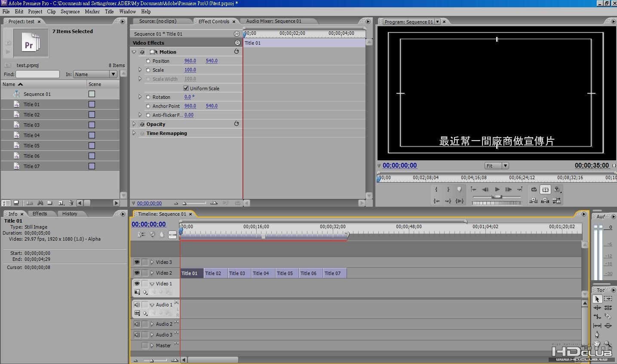Viewport: 617px width, 364px height.
Task: Click the Step Forward frame button
Action: point(508,190)
